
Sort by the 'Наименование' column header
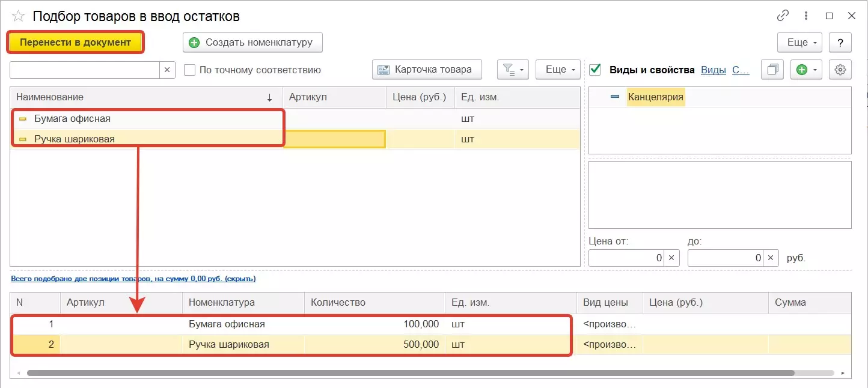[144, 97]
